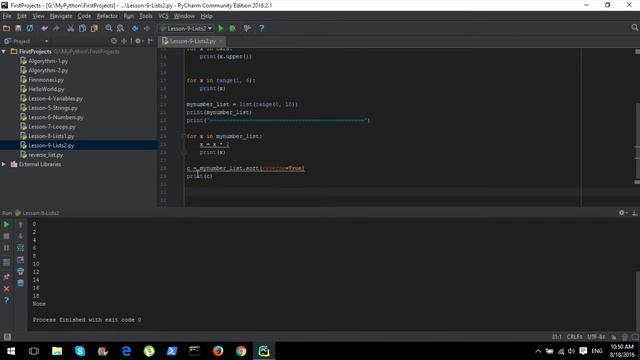Select Lesson-5-Strings.py in project tree
Image resolution: width=640 pixels, height=360 pixels.
[53, 108]
